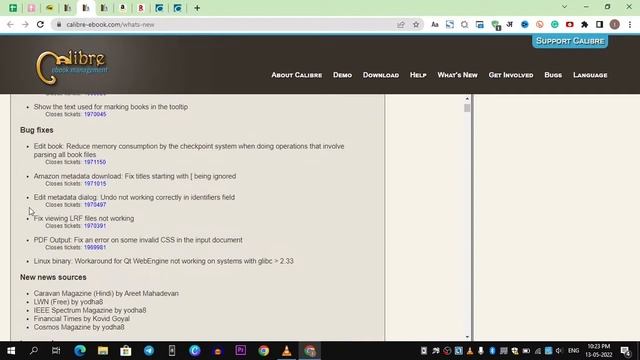Open Telegram from the taskbar
This screenshot has height=360, width=640.
(149, 351)
